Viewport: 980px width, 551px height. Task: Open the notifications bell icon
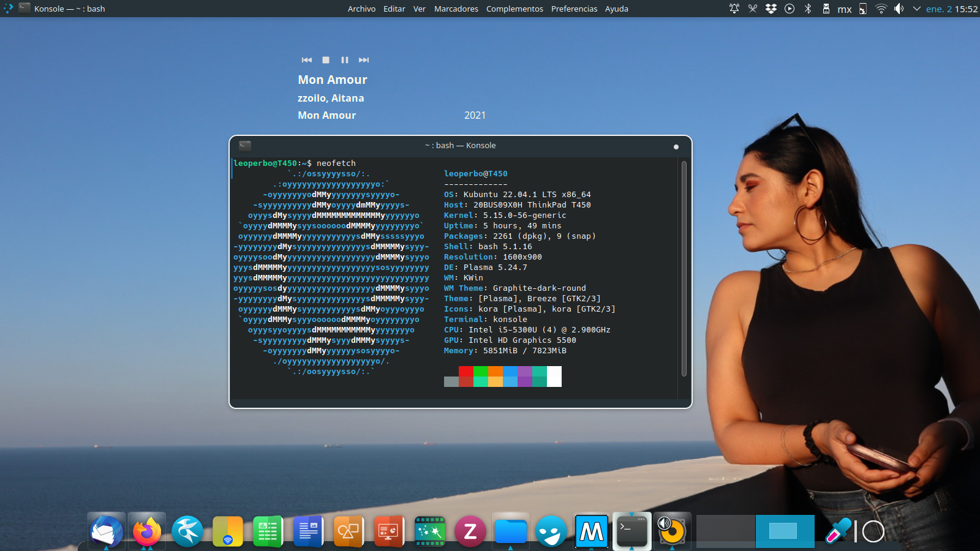point(734,9)
